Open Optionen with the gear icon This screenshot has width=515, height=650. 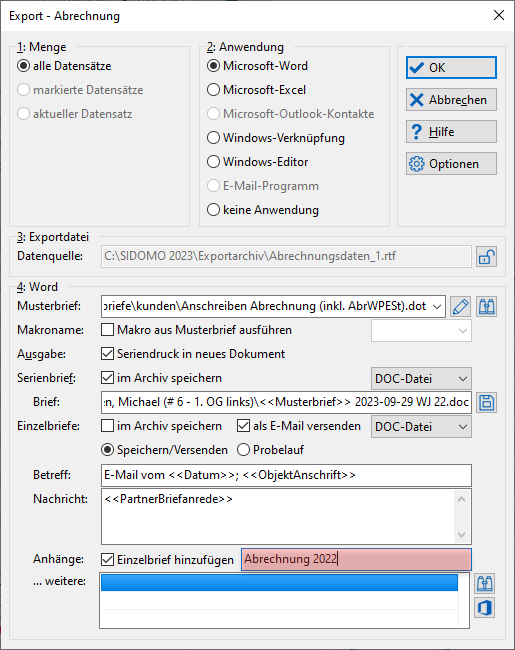coord(451,164)
